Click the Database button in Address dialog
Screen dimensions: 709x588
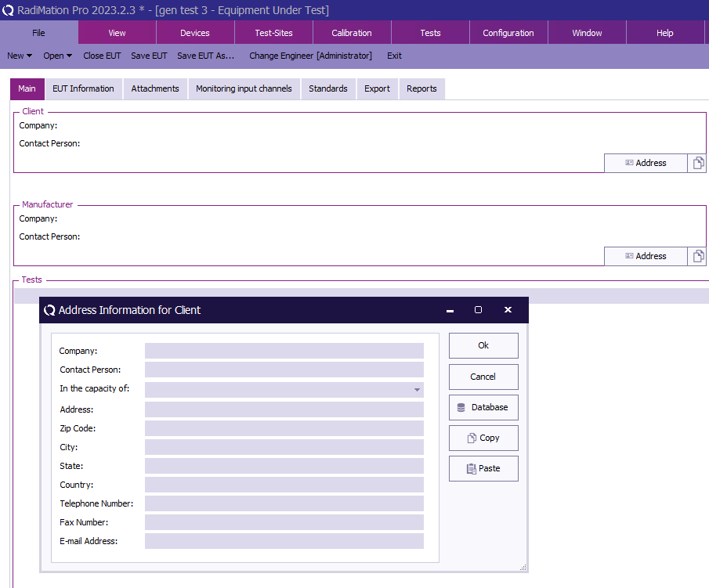[x=483, y=407]
